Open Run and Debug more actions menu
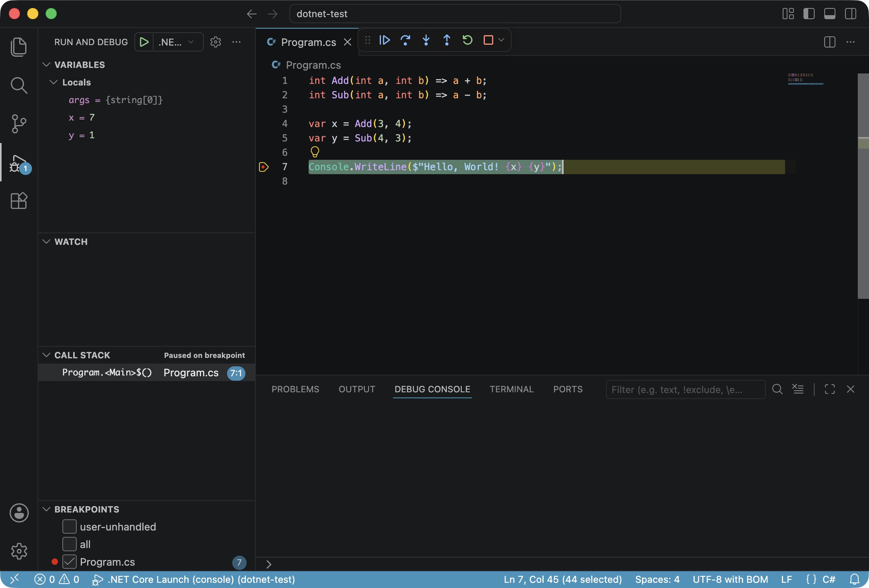Image resolution: width=869 pixels, height=588 pixels. [x=236, y=42]
